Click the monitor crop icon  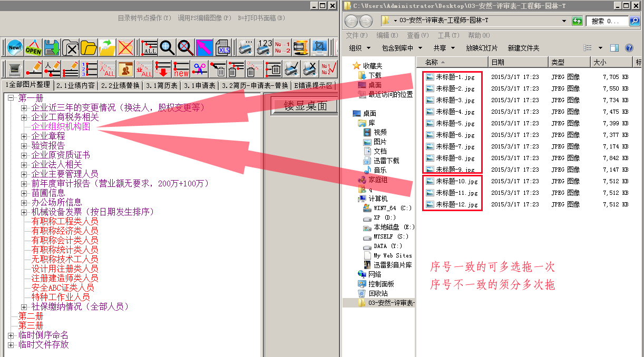319,48
